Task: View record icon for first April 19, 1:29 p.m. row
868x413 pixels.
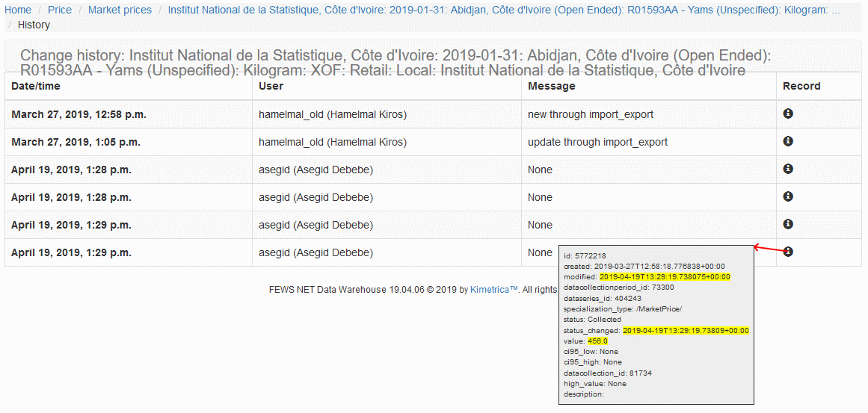Action: 788,224
